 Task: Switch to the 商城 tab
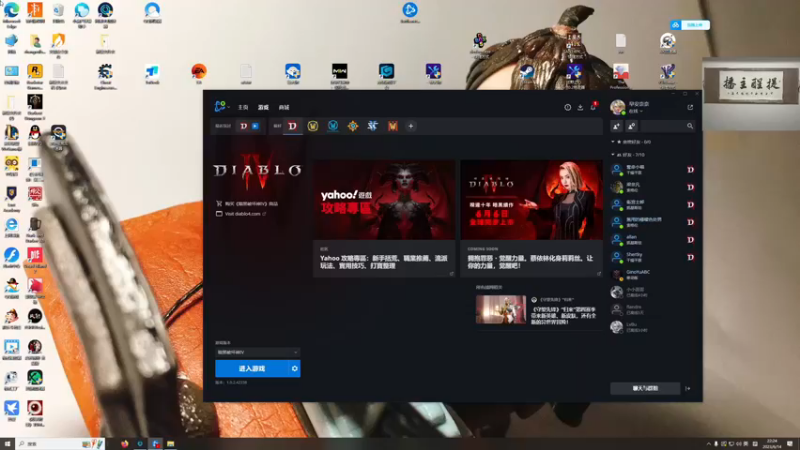[284, 108]
